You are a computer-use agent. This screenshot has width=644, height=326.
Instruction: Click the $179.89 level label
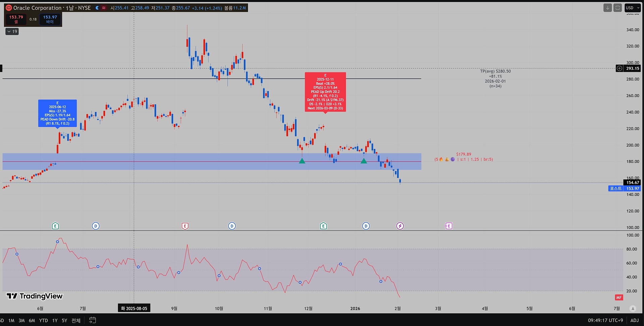coord(464,154)
